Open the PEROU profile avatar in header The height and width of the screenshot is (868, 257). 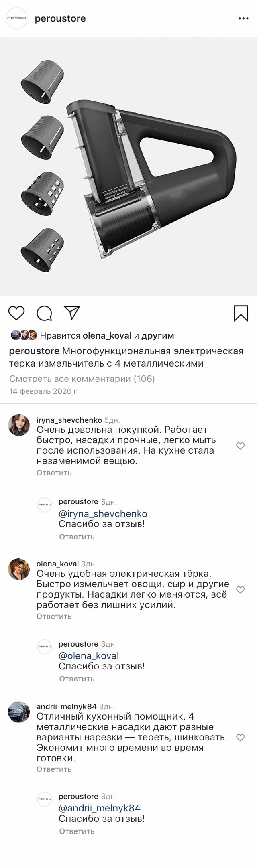(16, 18)
